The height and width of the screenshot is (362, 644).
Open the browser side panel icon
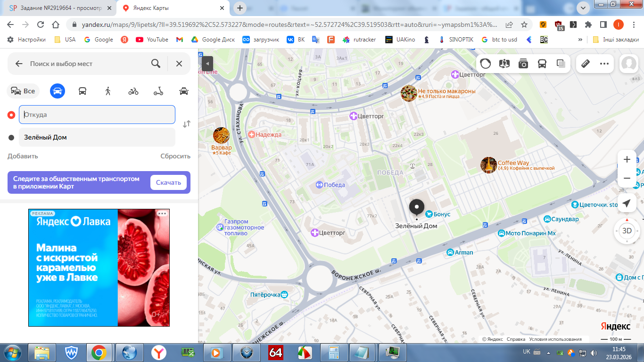pyautogui.click(x=603, y=25)
